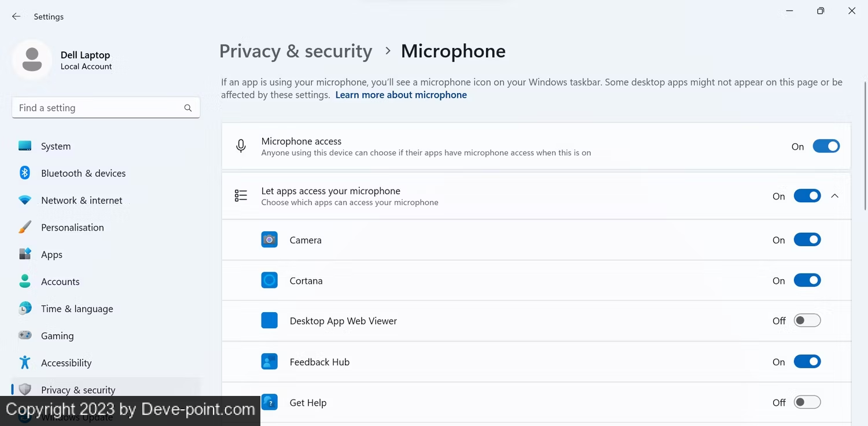Viewport: 868px width, 426px height.
Task: Enable microphone for Desktop App Web Viewer
Action: (807, 321)
